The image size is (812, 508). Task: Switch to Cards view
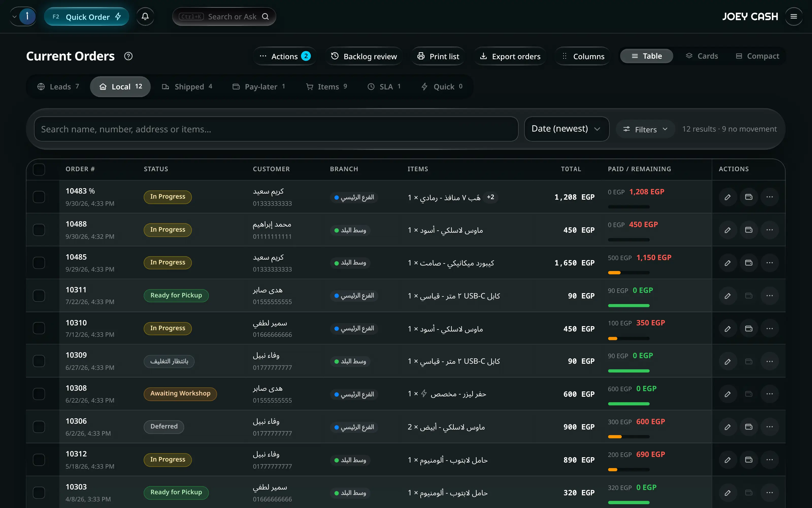[x=702, y=56]
